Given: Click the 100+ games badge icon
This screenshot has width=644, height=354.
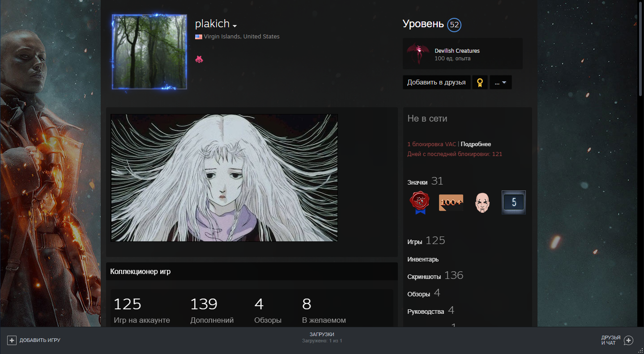Looking at the screenshot, I should [x=451, y=202].
